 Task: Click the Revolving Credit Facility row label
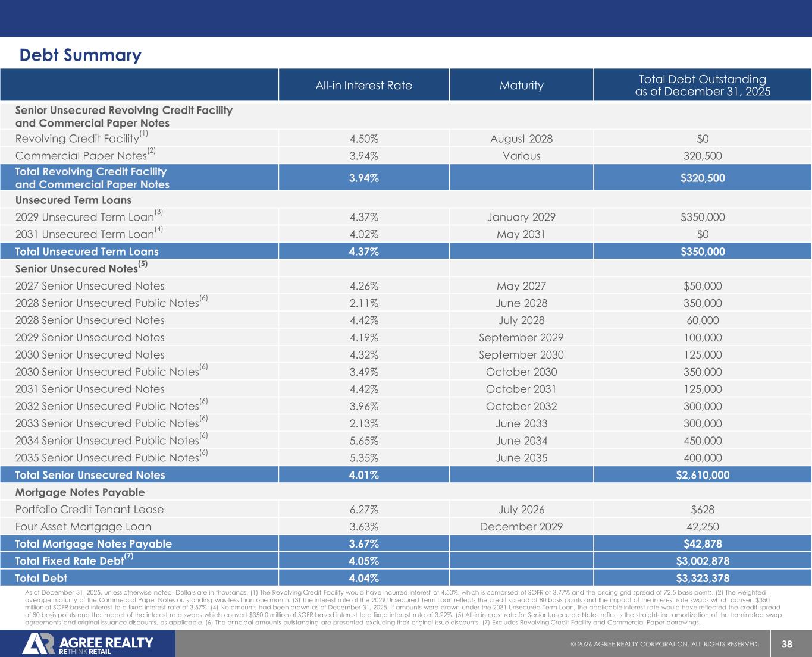77,139
